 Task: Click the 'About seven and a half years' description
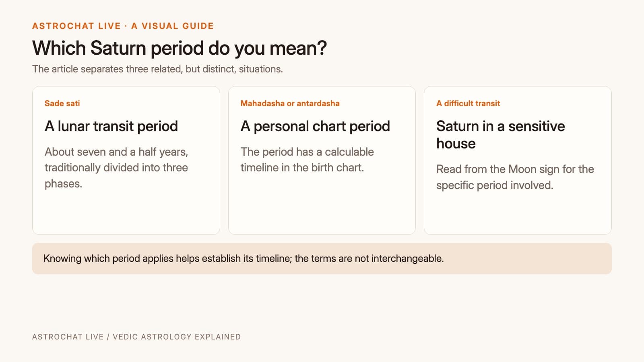tap(116, 168)
